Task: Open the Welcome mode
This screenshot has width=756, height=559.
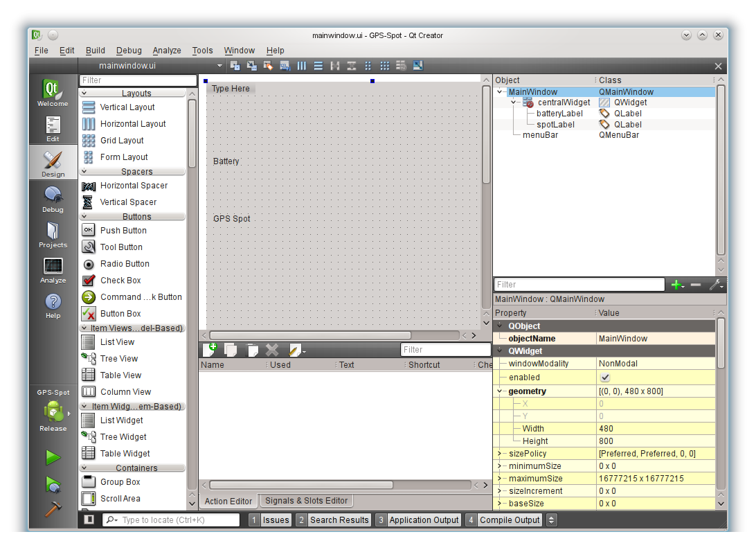Action: pyautogui.click(x=53, y=92)
